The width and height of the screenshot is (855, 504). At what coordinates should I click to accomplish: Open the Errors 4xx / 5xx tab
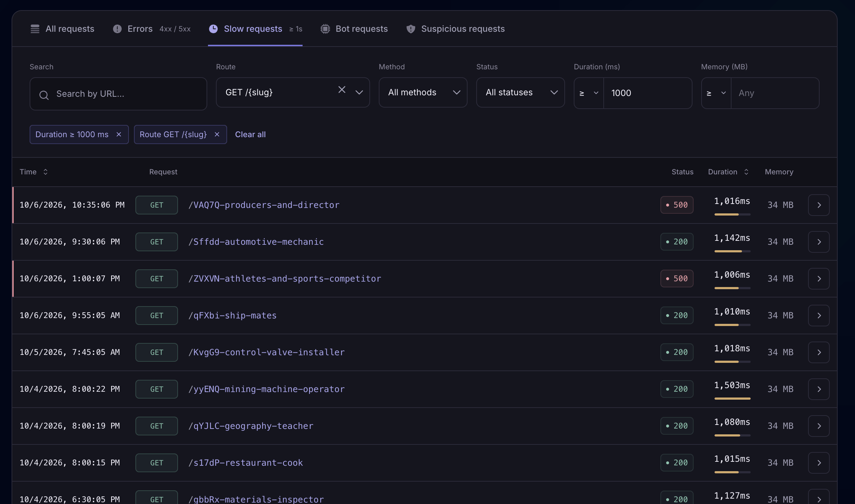pyautogui.click(x=152, y=29)
